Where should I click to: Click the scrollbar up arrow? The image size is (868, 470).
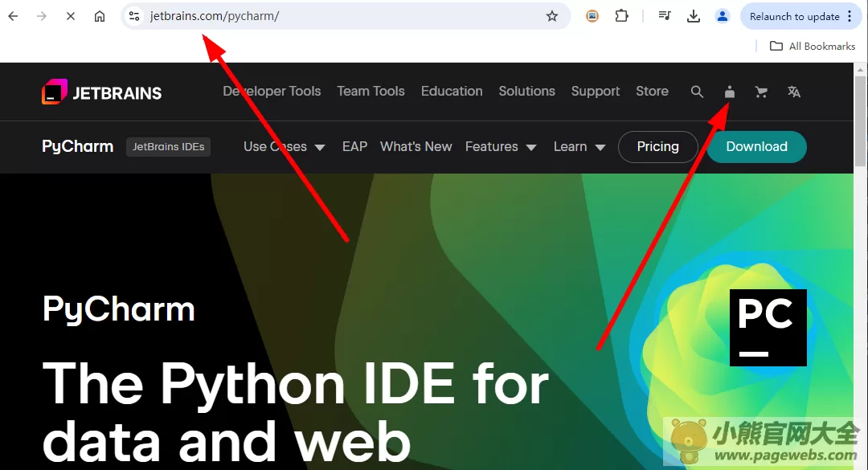click(x=860, y=69)
